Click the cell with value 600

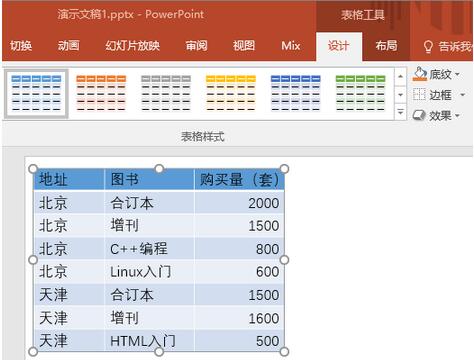[239, 272]
